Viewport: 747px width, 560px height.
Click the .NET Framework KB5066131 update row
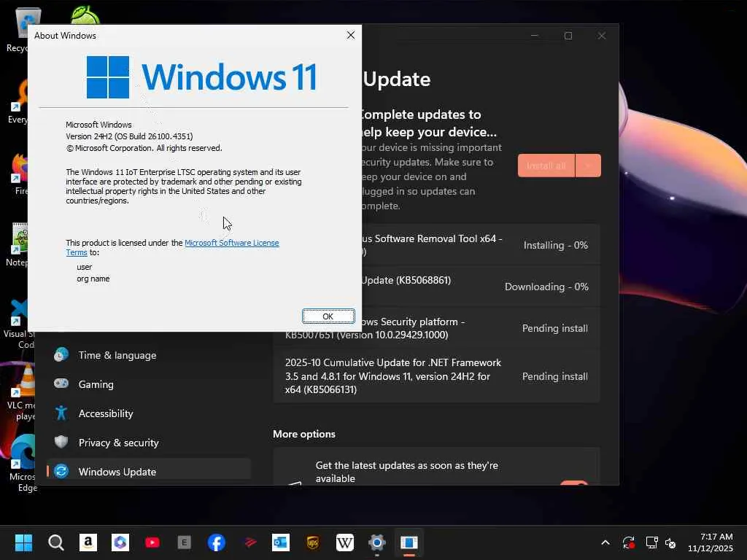(x=436, y=376)
